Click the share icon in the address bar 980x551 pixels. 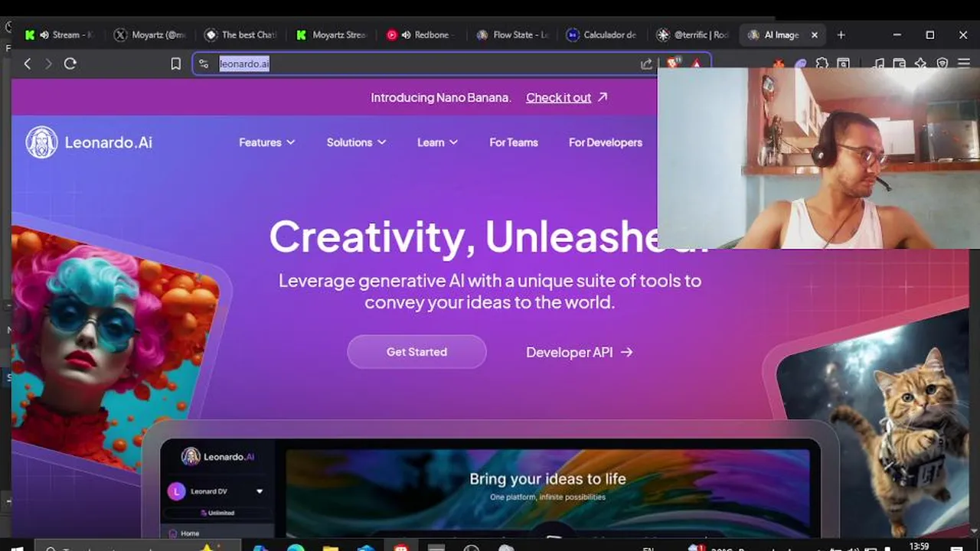(646, 64)
